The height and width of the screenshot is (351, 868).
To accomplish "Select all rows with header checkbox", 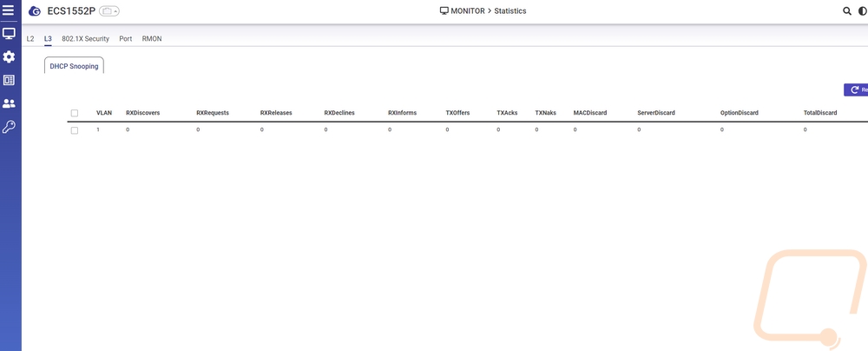I will (75, 113).
